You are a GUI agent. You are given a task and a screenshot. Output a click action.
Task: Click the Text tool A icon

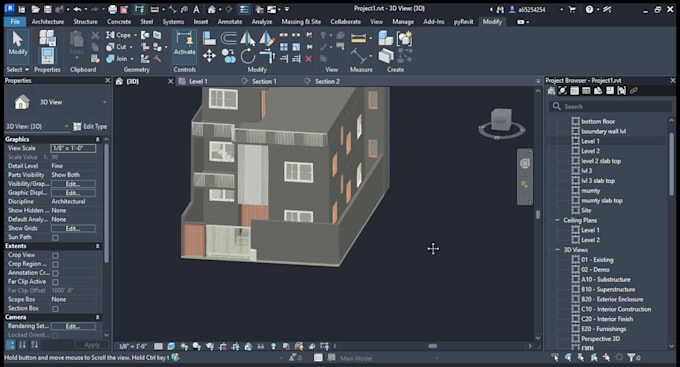point(196,9)
